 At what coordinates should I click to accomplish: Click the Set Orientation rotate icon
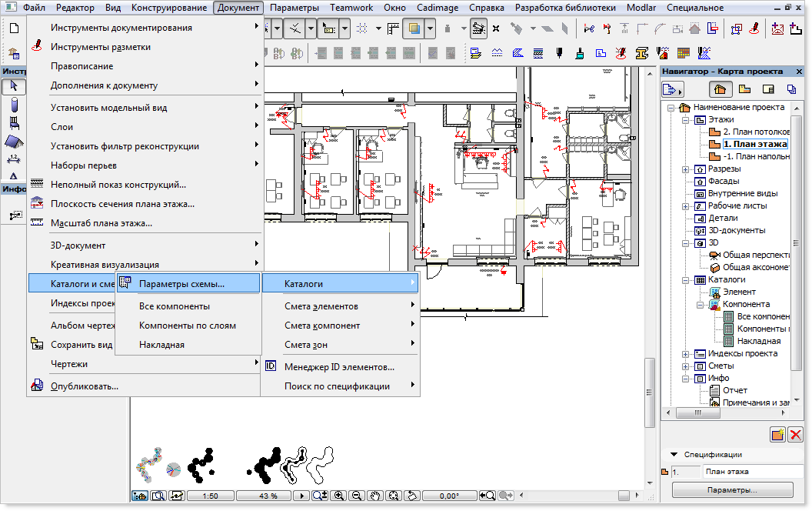(x=411, y=496)
